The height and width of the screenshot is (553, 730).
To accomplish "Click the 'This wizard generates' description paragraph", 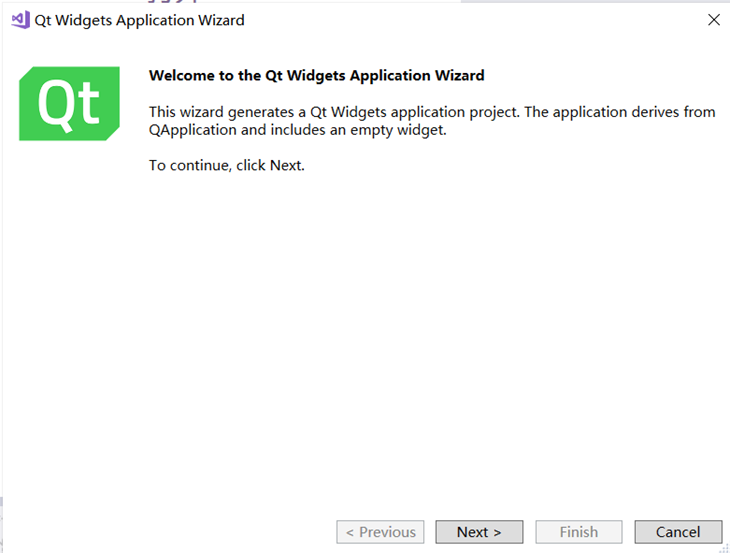I will click(x=432, y=121).
